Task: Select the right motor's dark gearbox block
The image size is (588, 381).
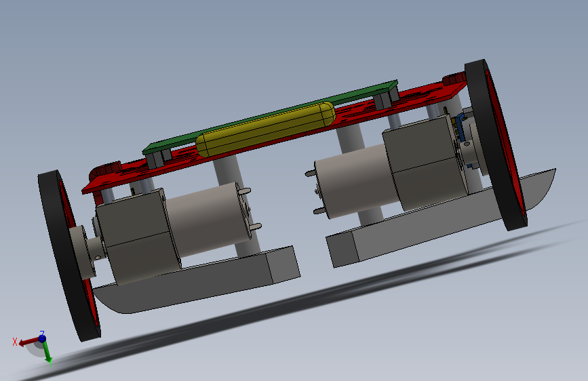Action: (x=426, y=161)
